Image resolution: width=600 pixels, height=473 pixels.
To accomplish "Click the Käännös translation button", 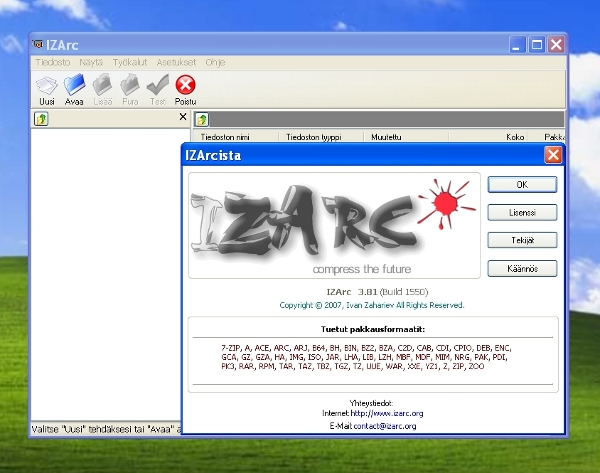I will [522, 269].
